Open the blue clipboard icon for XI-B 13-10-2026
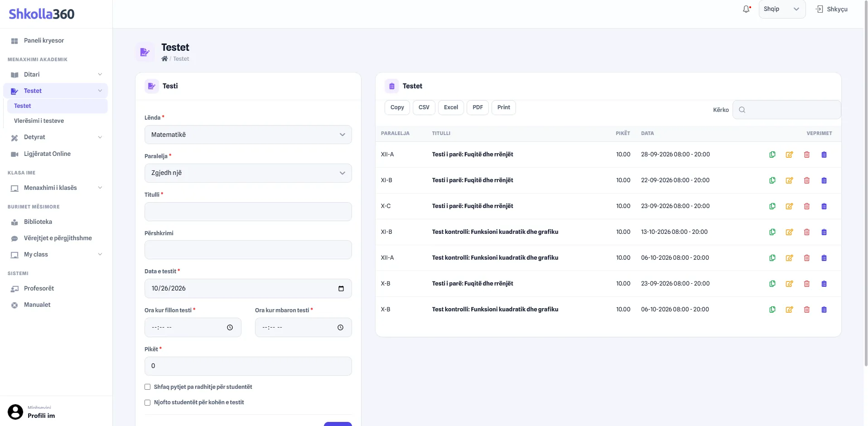Viewport: 868px width, 426px height. 824,232
